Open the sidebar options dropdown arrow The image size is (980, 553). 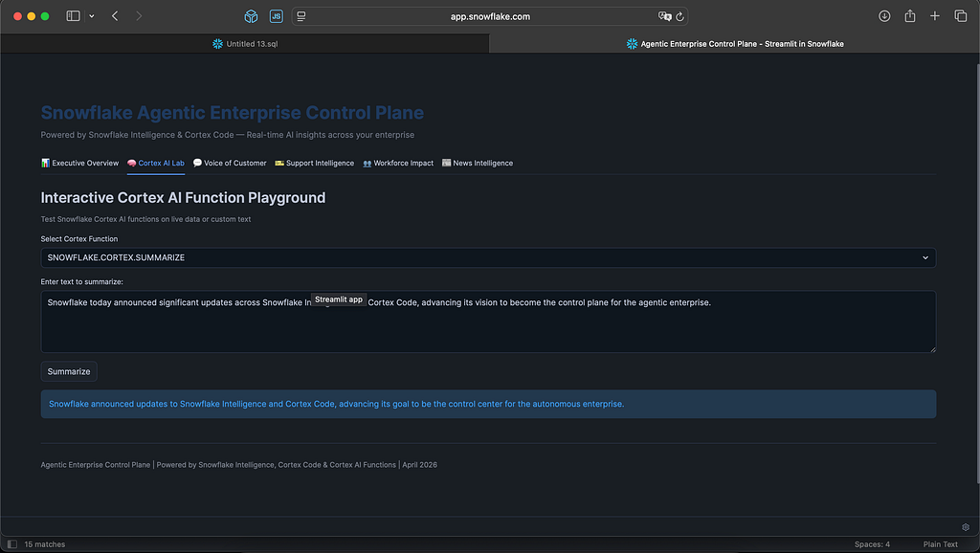(92, 16)
